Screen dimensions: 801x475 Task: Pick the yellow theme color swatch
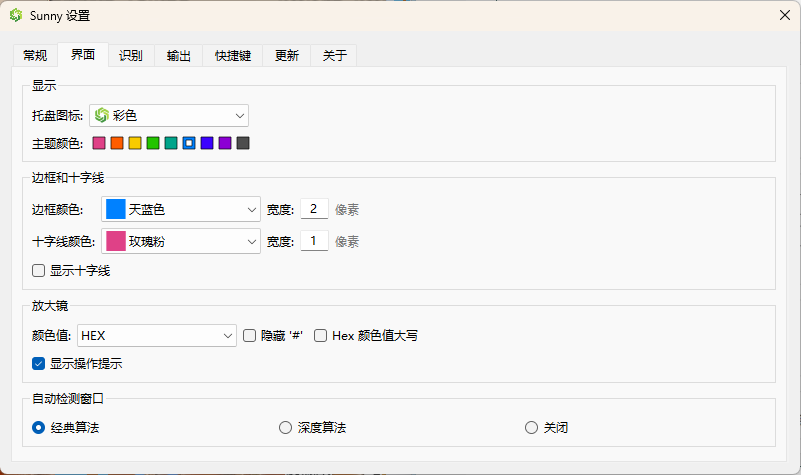point(135,143)
